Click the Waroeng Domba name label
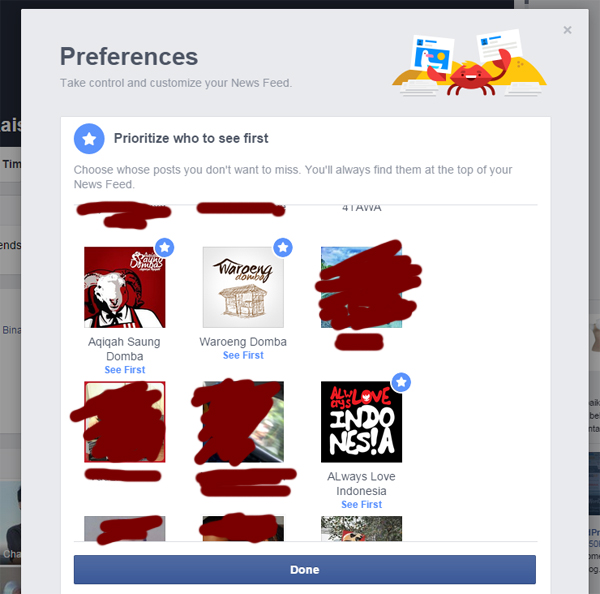This screenshot has width=600, height=594. 243,341
